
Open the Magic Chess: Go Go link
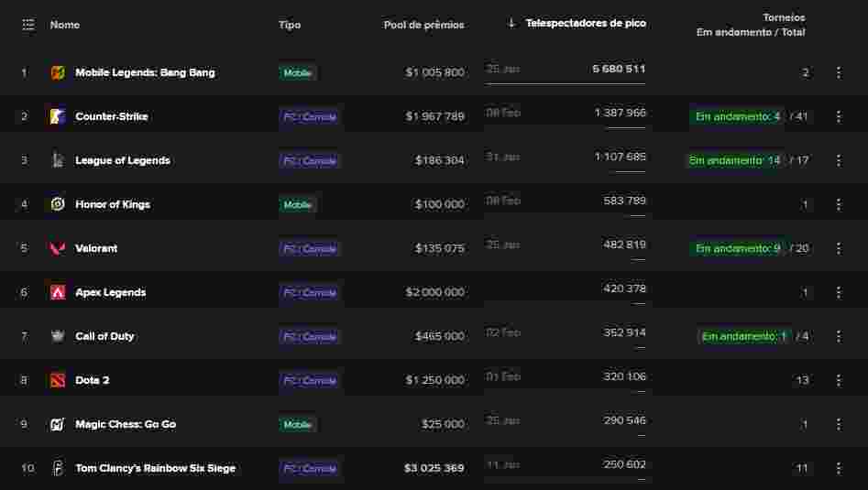click(x=126, y=424)
